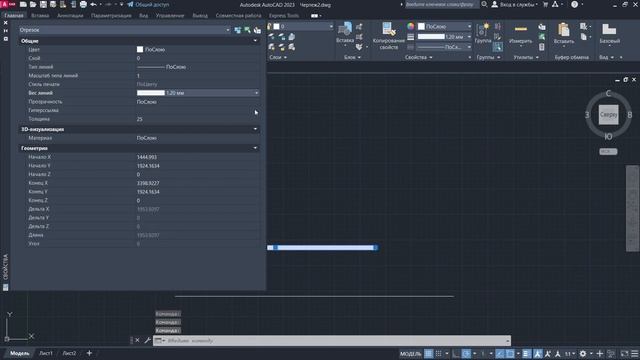Switch to Express Tools ribbon tab
640x360 pixels.
click(x=284, y=16)
